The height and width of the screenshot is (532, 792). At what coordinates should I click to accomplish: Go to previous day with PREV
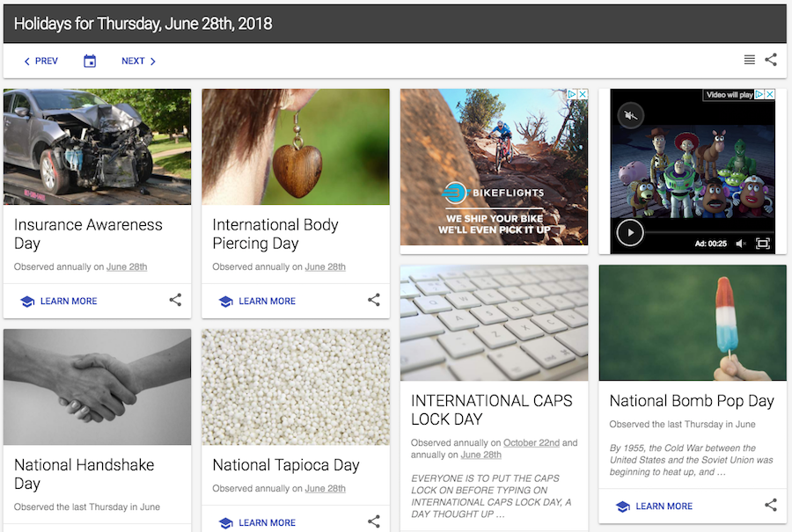coord(40,61)
